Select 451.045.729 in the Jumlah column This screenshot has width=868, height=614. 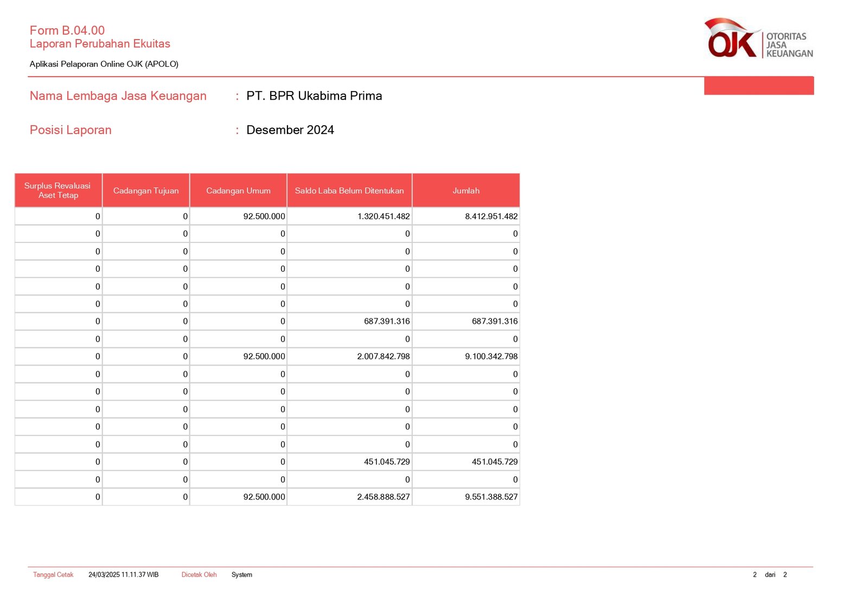click(494, 462)
